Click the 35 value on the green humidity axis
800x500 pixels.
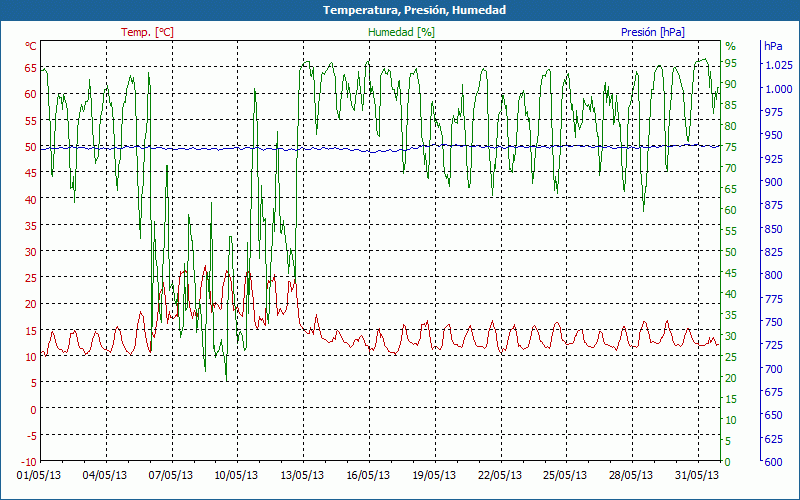click(x=731, y=315)
